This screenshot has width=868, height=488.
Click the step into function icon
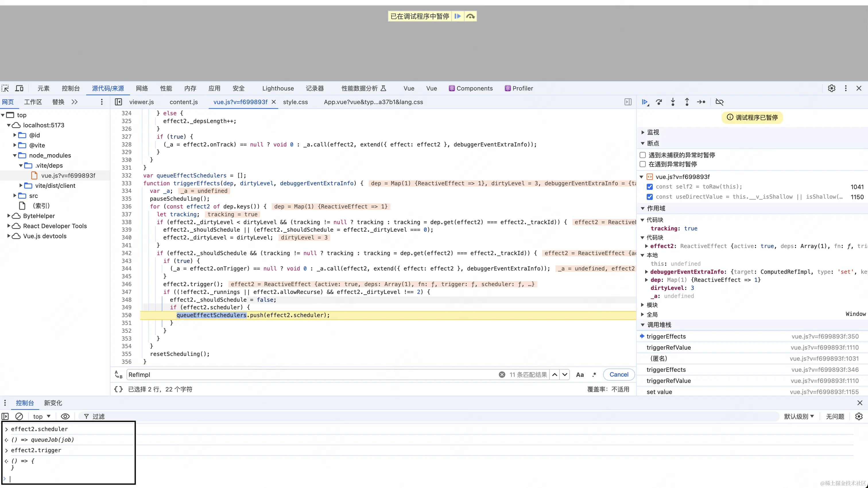point(673,102)
